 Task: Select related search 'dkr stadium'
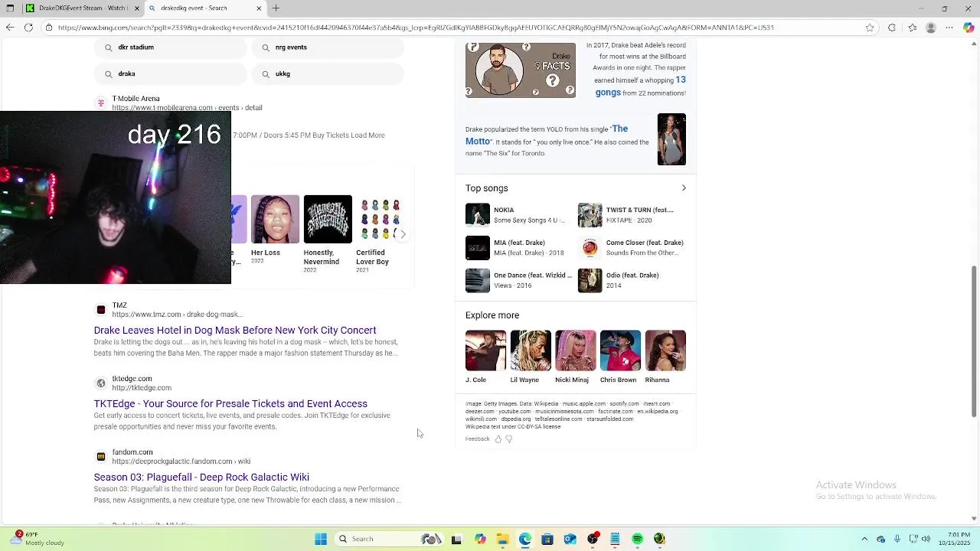click(x=170, y=47)
